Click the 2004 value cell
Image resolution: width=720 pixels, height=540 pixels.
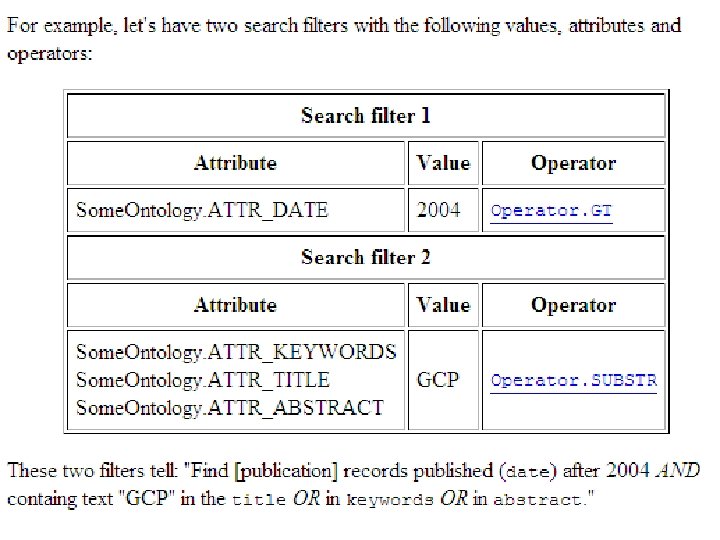[439, 211]
